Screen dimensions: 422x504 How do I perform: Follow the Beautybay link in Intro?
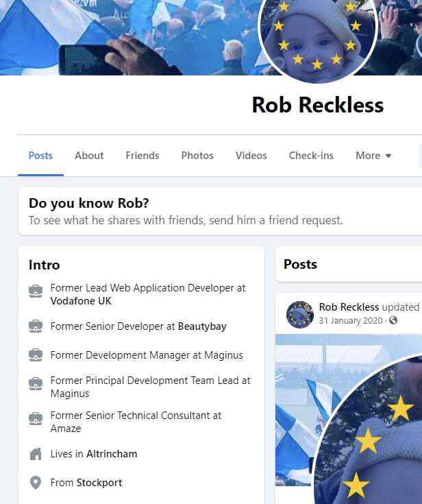pyautogui.click(x=202, y=326)
